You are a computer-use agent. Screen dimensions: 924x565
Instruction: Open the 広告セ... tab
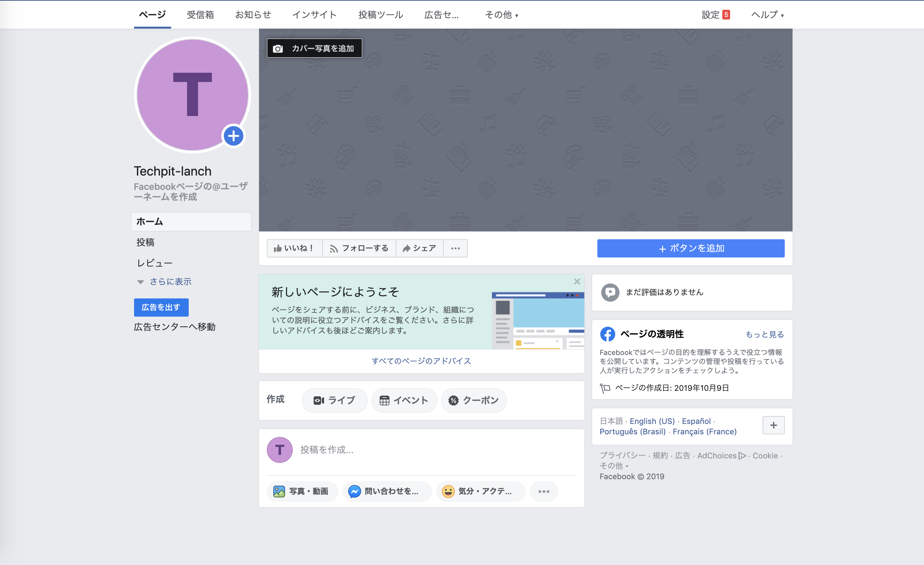pos(442,15)
